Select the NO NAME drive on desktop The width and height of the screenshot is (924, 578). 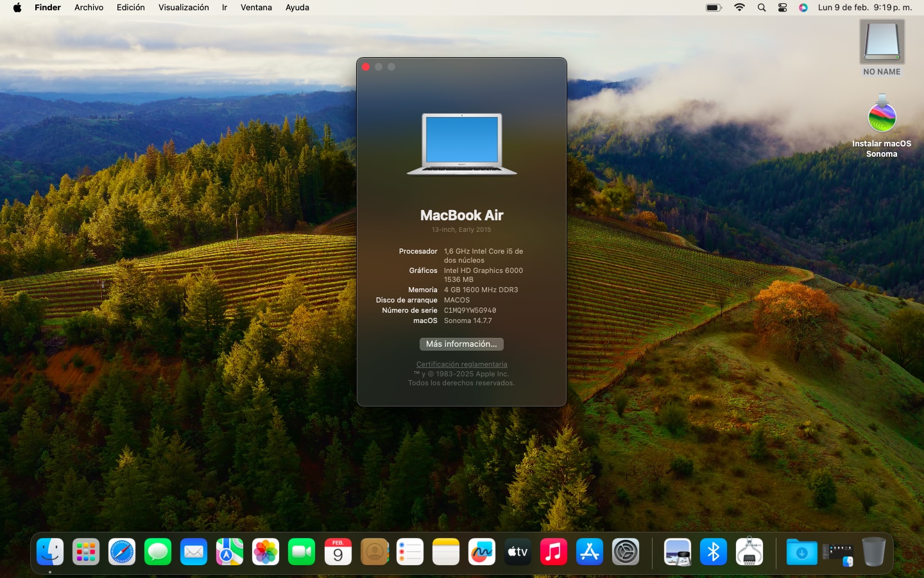882,42
